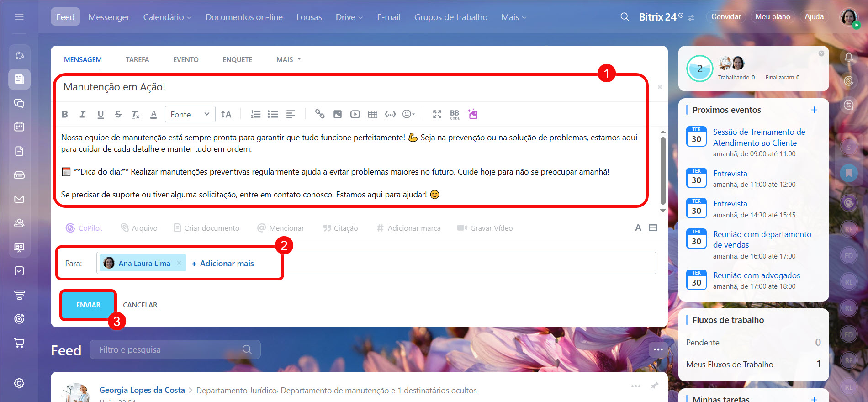Open the search magnifier in top bar

[x=625, y=17]
